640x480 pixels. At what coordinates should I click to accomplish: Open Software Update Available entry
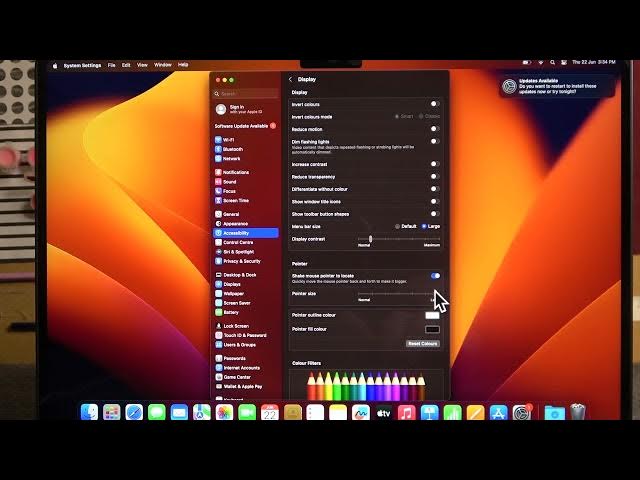[245, 126]
